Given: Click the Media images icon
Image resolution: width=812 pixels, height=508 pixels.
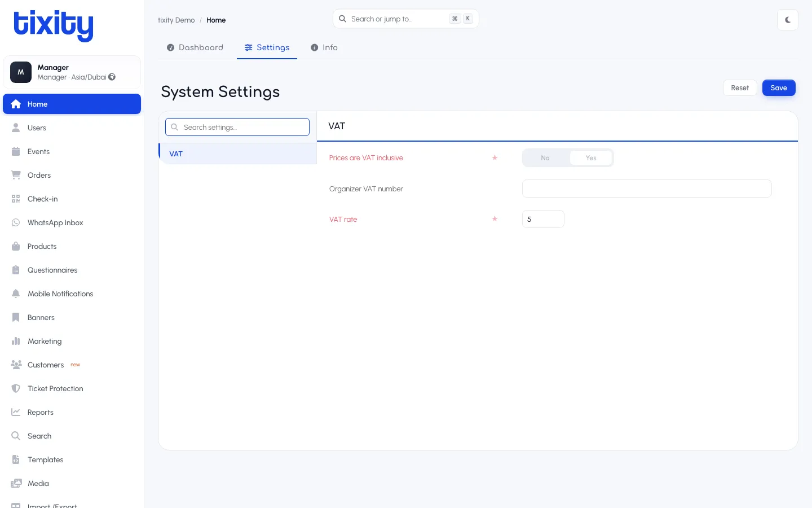Looking at the screenshot, I should point(16,483).
